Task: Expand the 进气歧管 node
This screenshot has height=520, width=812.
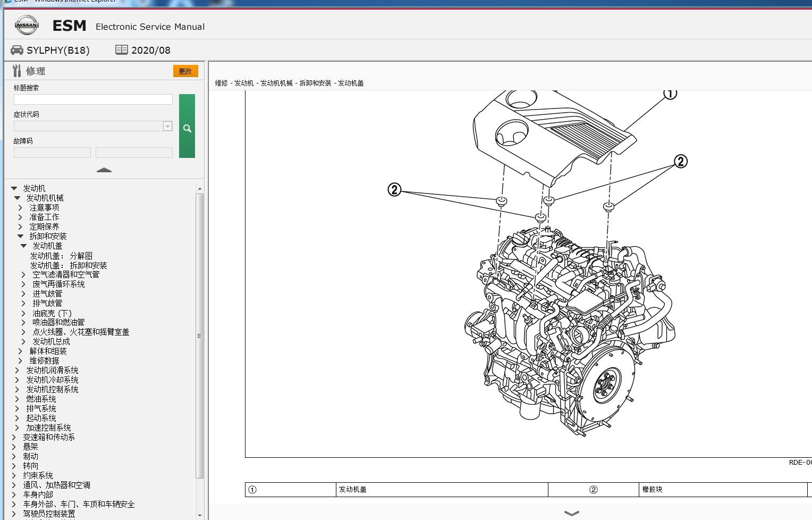Action: coord(23,293)
